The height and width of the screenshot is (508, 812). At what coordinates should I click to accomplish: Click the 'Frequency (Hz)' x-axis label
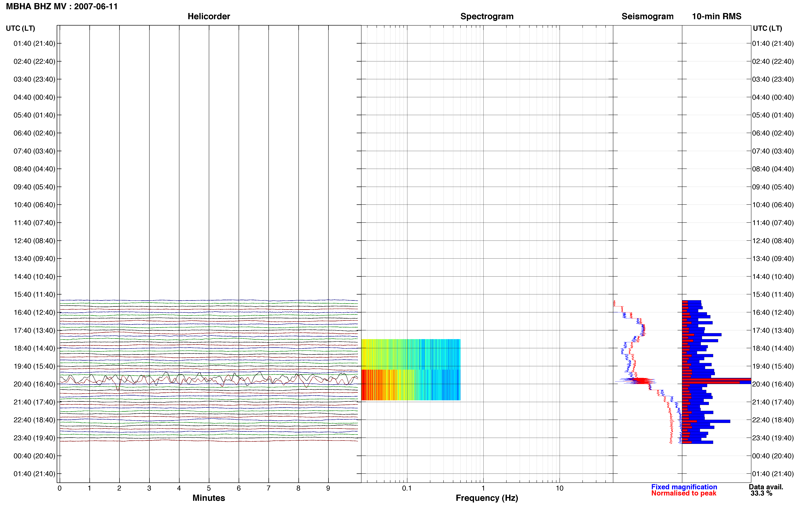[487, 498]
